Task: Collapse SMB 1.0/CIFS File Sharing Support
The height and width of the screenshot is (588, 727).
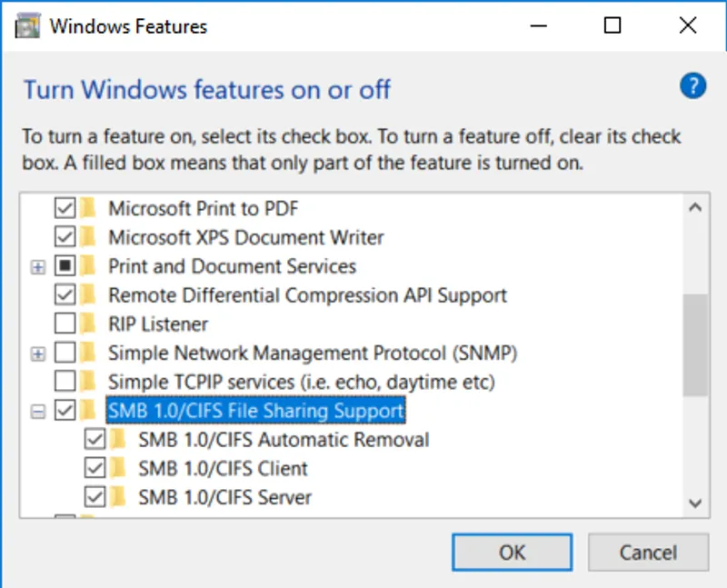Action: point(37,411)
